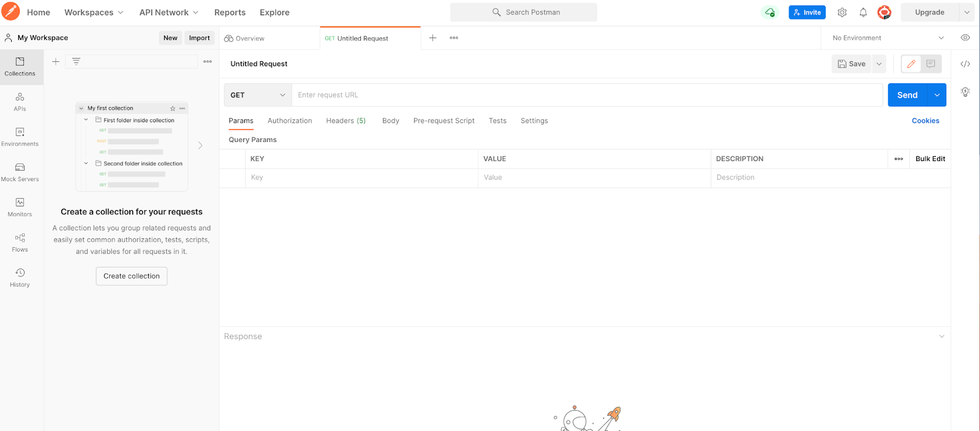The image size is (980, 431).
Task: Click the search magnifier in Search Postman
Action: 497,12
